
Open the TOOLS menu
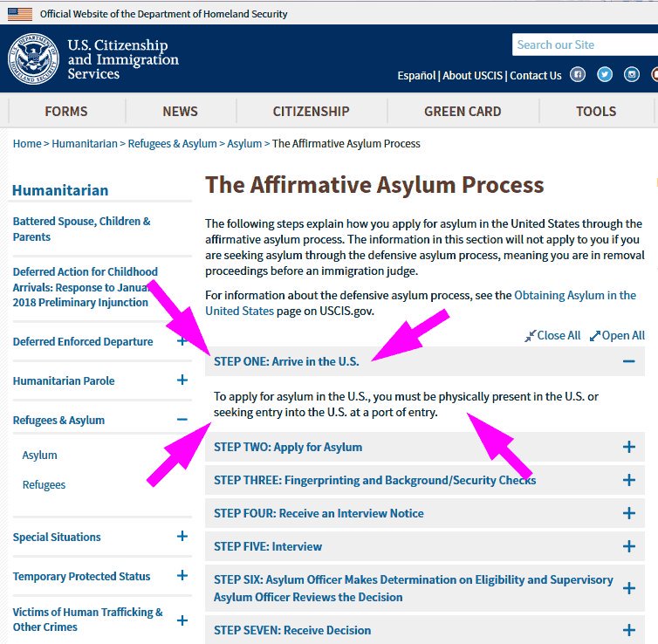pos(596,111)
